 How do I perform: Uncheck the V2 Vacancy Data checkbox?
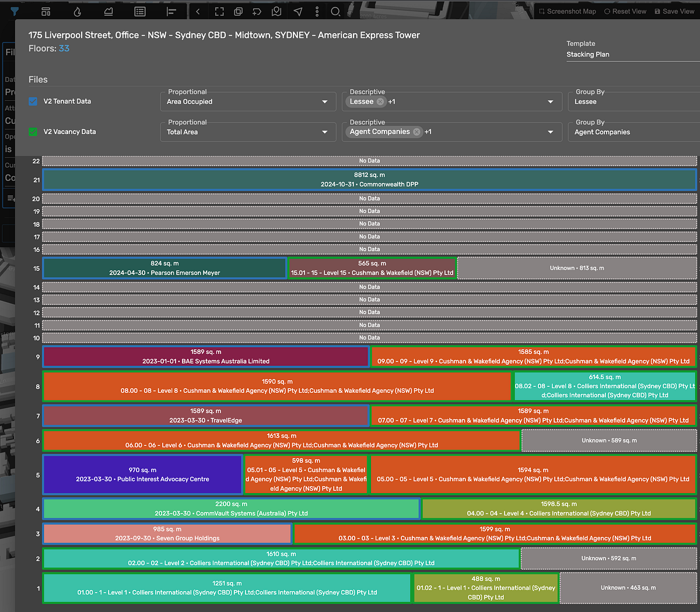point(33,132)
